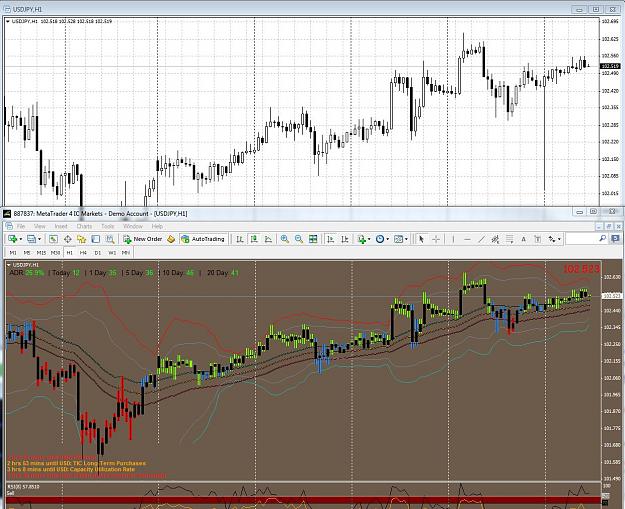Switch timeframe to MN
Image resolution: width=625 pixels, height=509 pixels.
[126, 253]
